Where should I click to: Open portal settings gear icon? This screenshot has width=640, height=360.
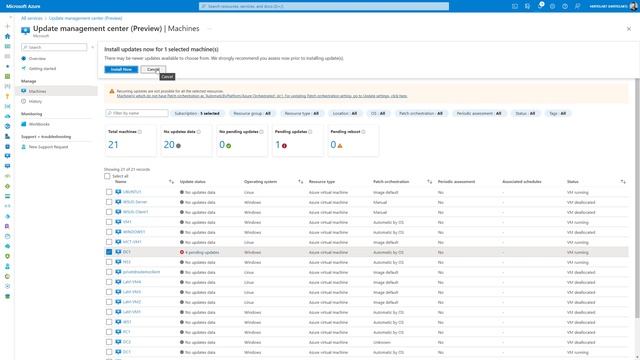[x=552, y=6]
